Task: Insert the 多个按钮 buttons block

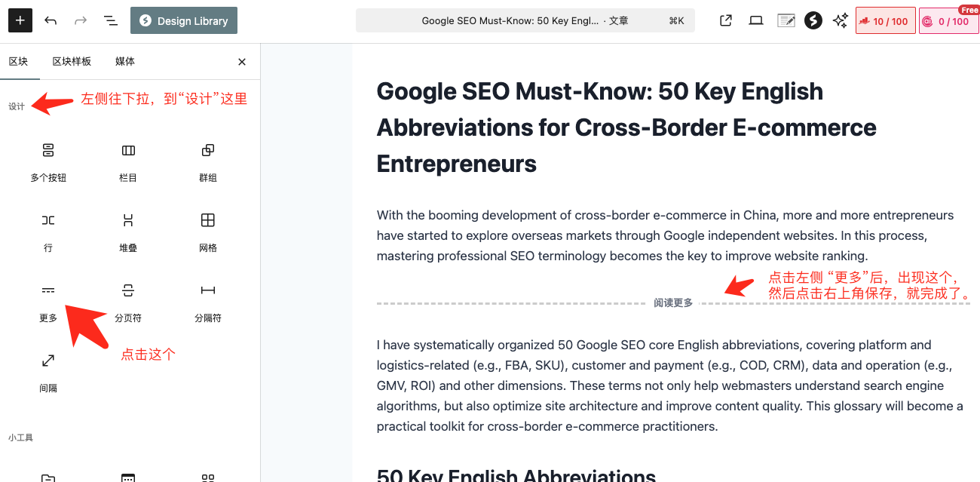Action: pyautogui.click(x=48, y=161)
